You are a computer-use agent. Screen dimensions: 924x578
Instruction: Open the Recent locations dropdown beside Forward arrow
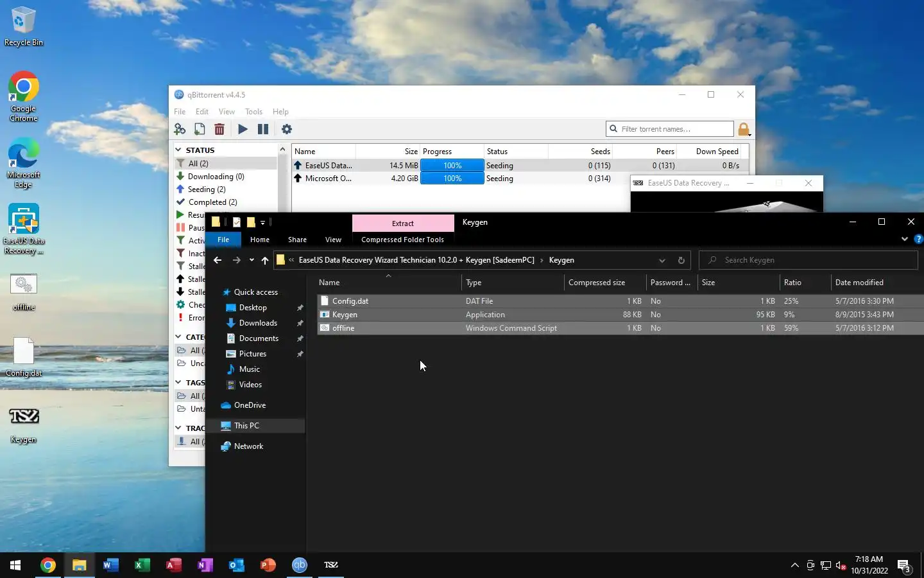tap(251, 260)
